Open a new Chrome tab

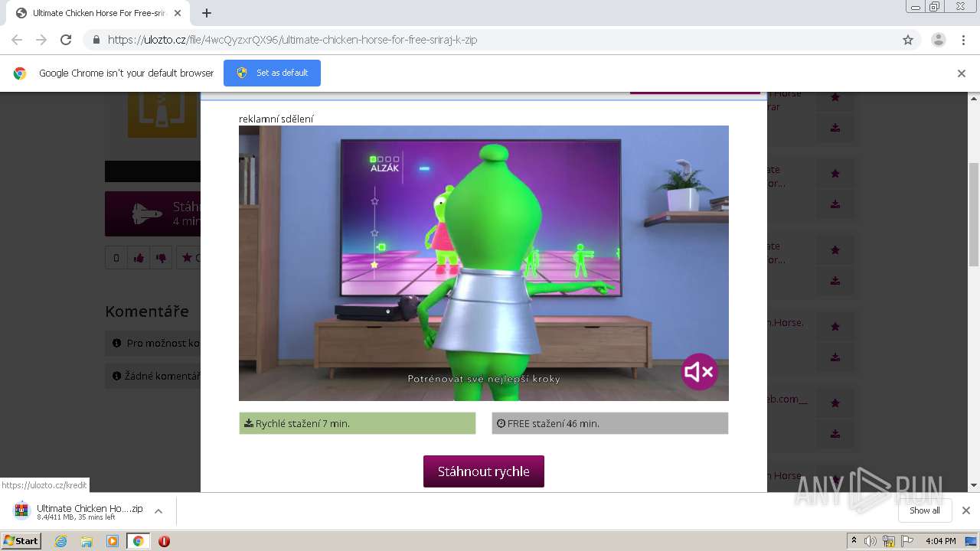pos(207,13)
